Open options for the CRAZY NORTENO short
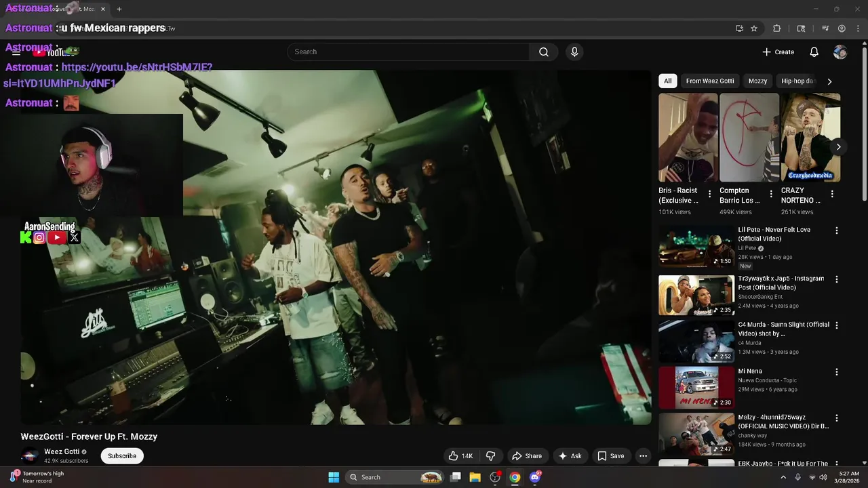Viewport: 868px width, 488px height. pyautogui.click(x=832, y=195)
